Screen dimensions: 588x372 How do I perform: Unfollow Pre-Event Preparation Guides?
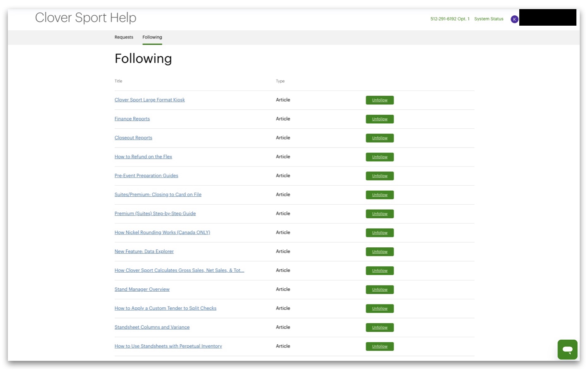click(x=380, y=176)
